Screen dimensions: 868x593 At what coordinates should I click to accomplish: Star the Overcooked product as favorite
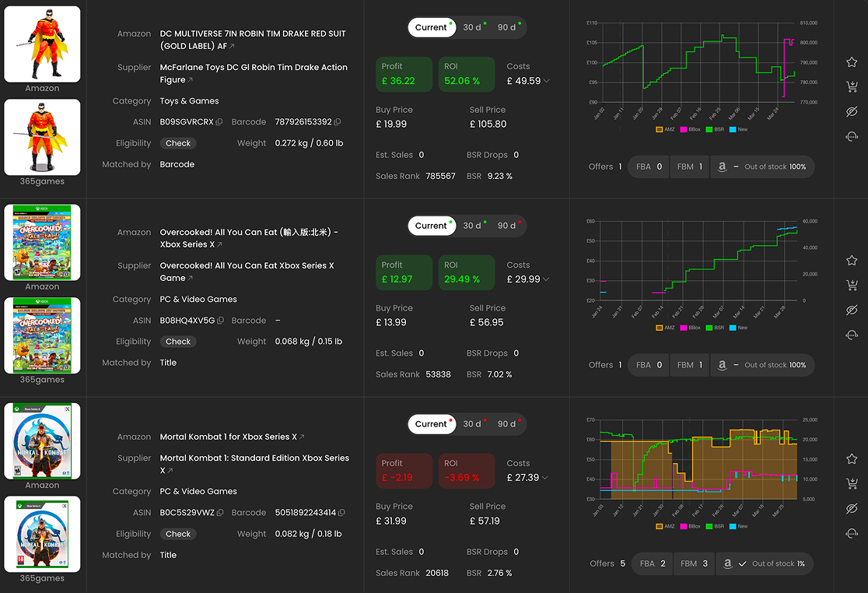(x=852, y=260)
